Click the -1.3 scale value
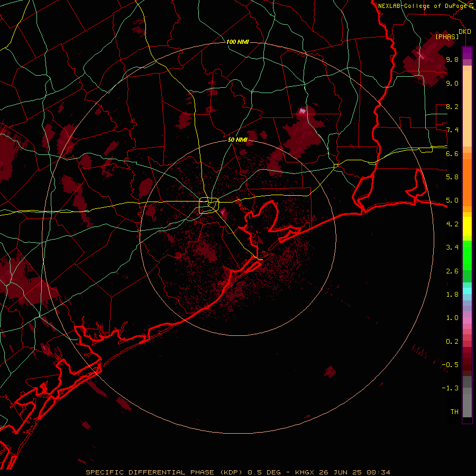Image resolution: width=476 pixels, height=476 pixels. 450,388
